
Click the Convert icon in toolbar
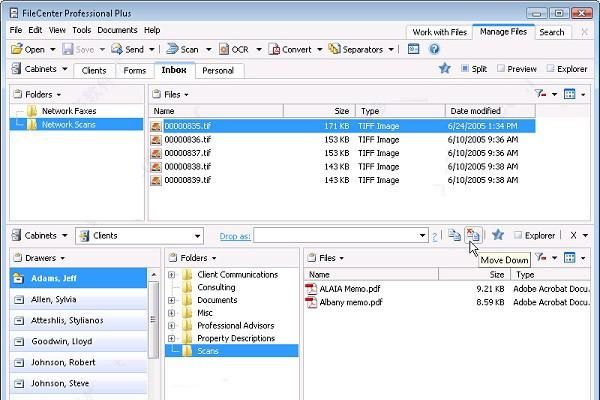(x=274, y=49)
